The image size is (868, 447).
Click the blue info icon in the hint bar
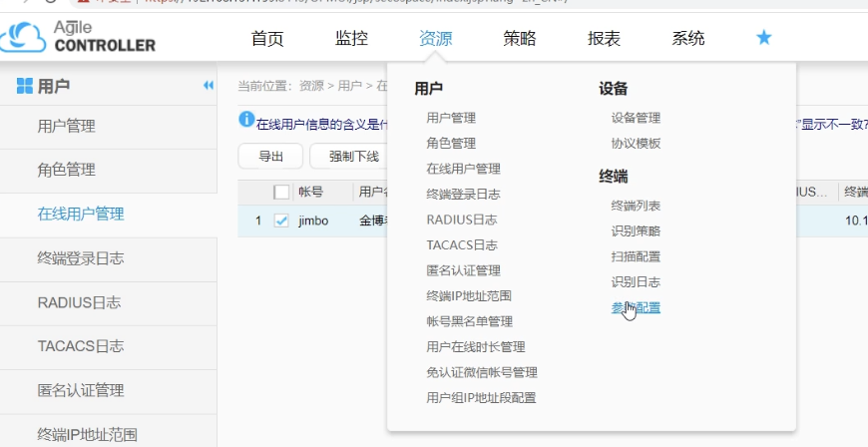[246, 119]
